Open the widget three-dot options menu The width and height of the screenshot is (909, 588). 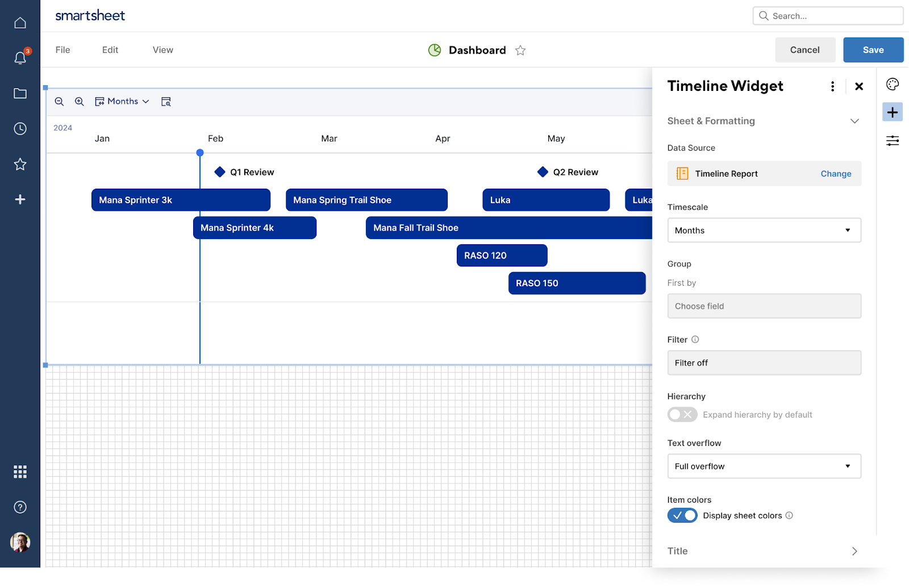click(832, 86)
